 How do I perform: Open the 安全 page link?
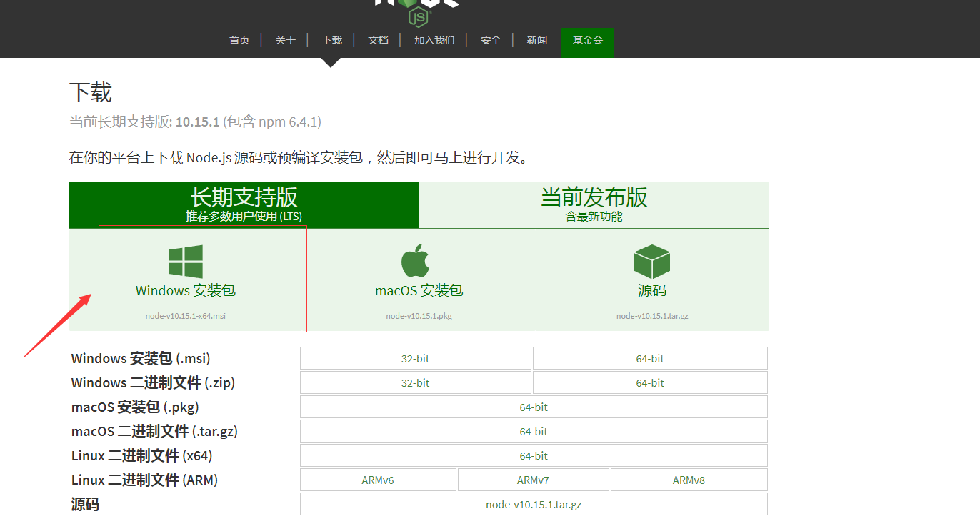491,40
